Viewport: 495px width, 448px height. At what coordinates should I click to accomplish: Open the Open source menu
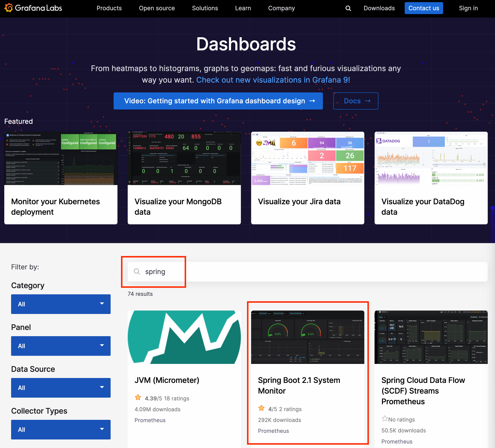157,8
